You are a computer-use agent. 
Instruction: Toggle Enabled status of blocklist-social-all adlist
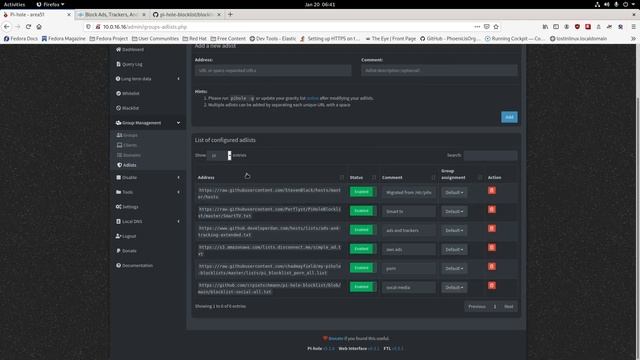coord(363,287)
